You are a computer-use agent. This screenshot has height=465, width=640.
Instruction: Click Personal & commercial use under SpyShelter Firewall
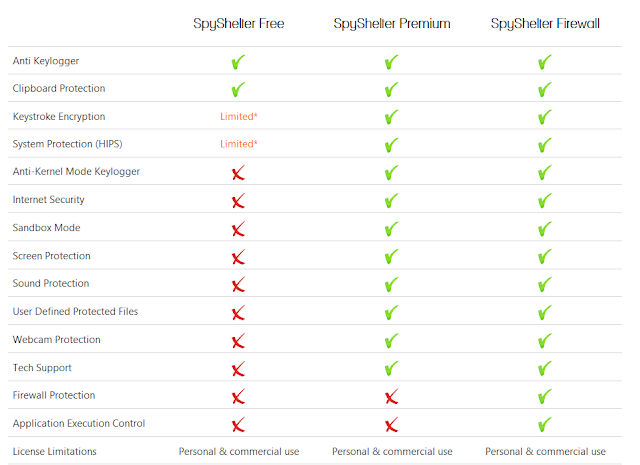pyautogui.click(x=545, y=452)
